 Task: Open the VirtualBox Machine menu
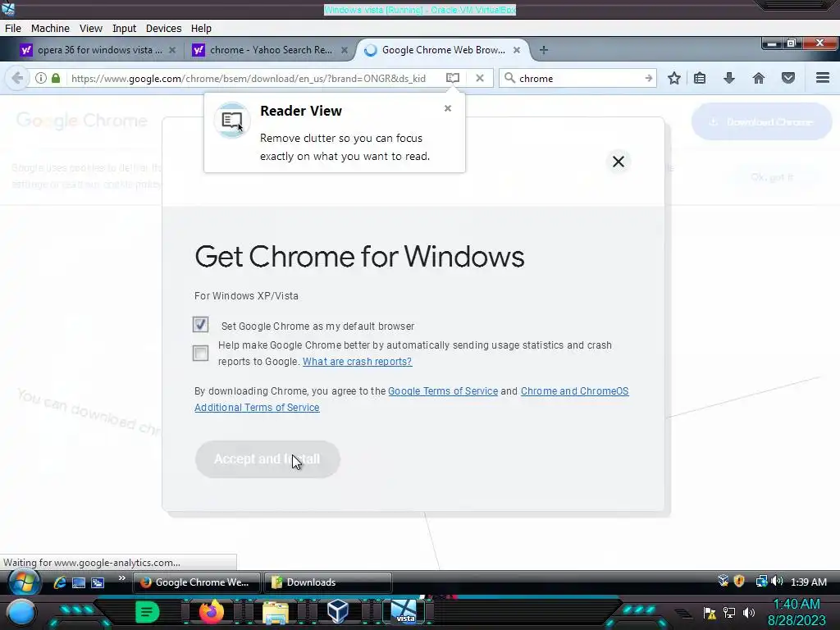pos(50,29)
